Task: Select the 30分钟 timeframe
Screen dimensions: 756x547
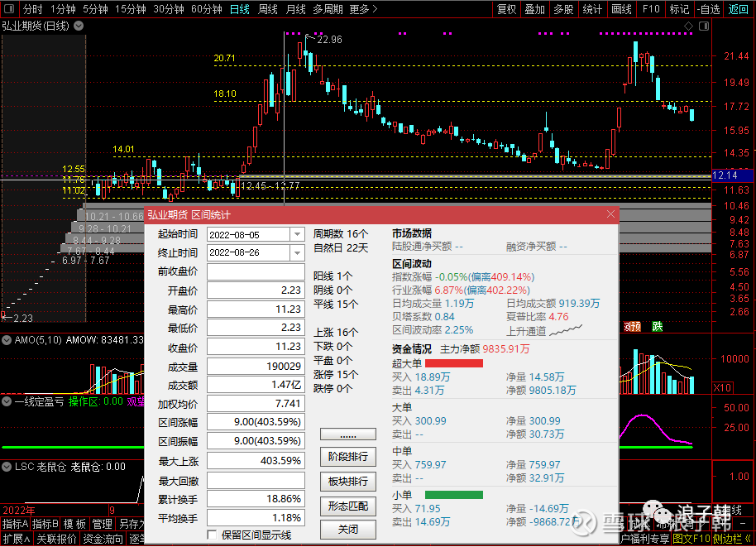Action: [x=169, y=9]
